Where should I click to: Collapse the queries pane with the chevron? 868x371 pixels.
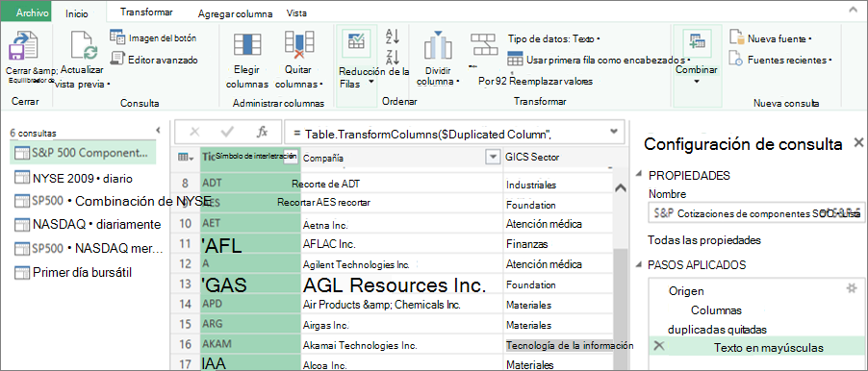(x=158, y=131)
